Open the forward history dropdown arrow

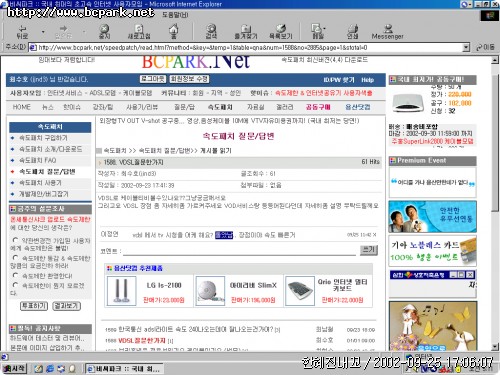coord(84,32)
